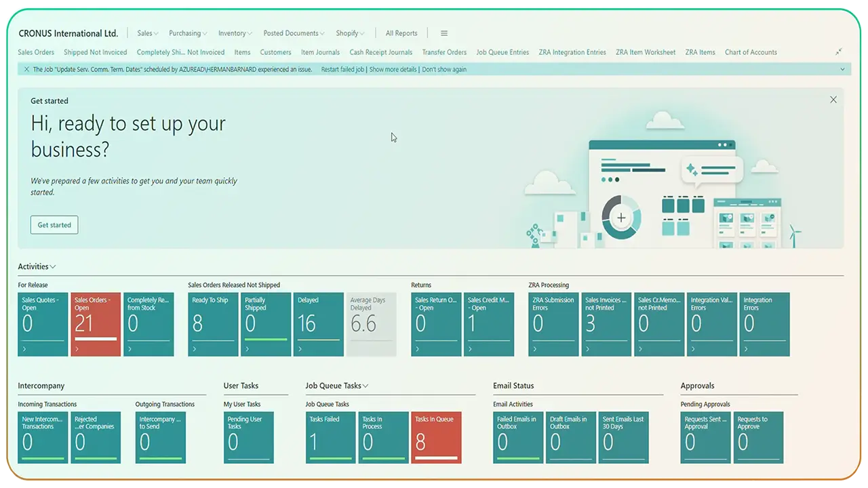Expand the Sales menu dropdown

tap(147, 33)
